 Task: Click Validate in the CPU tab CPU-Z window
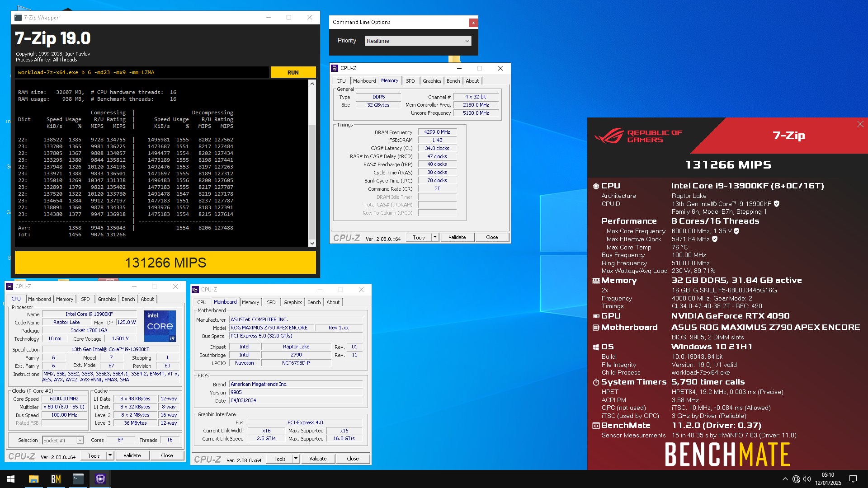(x=132, y=455)
